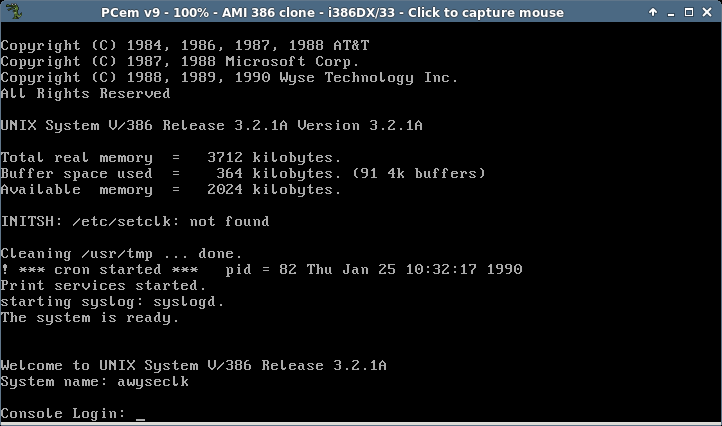Click the INITSH /etc/setclk not found error
The image size is (722, 426).
tap(135, 222)
